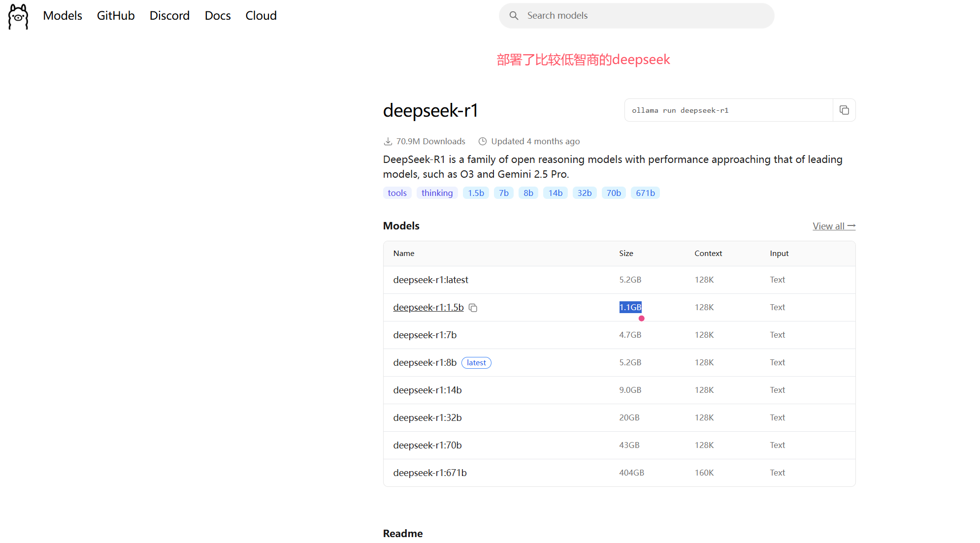The height and width of the screenshot is (543, 980).
Task: Click the search magnifier icon
Action: (x=514, y=16)
